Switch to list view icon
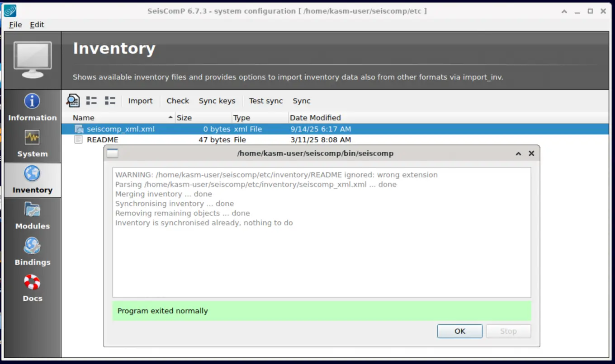This screenshot has width=615, height=364. coord(91,101)
